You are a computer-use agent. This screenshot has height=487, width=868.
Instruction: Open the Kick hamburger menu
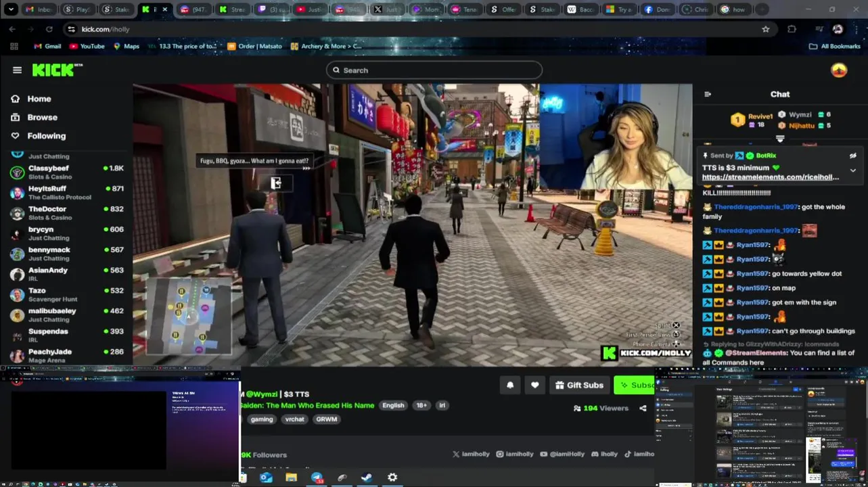[x=17, y=70]
